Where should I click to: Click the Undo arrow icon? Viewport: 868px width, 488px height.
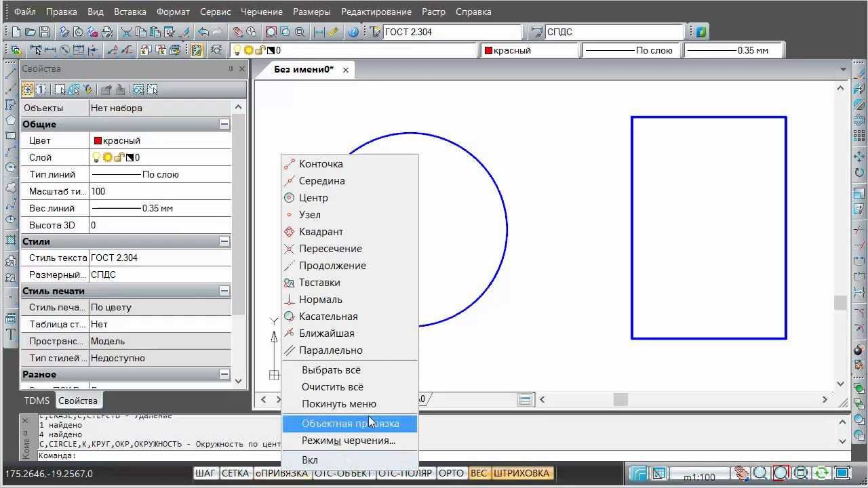tap(203, 32)
